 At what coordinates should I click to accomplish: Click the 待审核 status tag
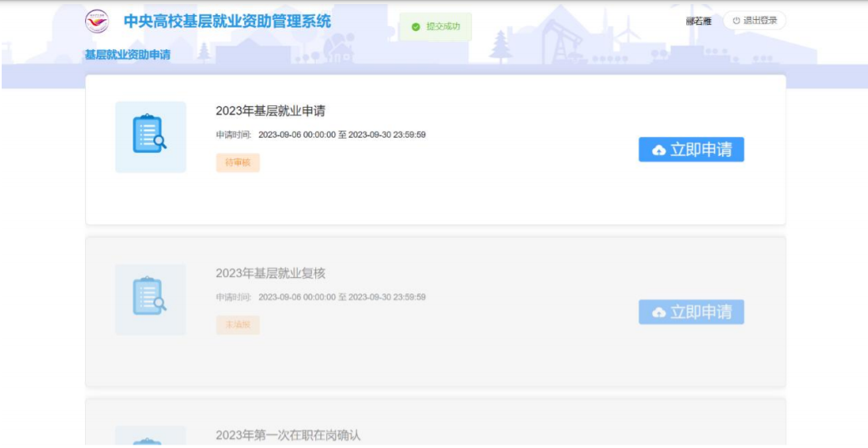click(x=238, y=163)
